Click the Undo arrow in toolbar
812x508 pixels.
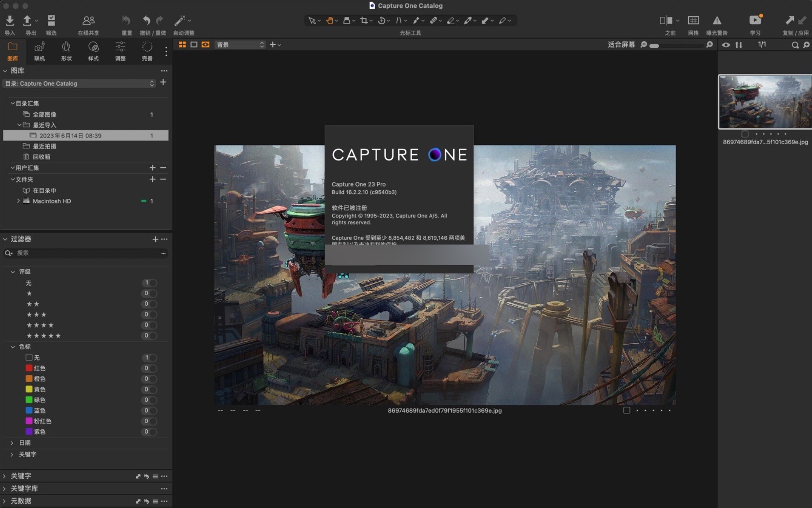click(x=146, y=20)
